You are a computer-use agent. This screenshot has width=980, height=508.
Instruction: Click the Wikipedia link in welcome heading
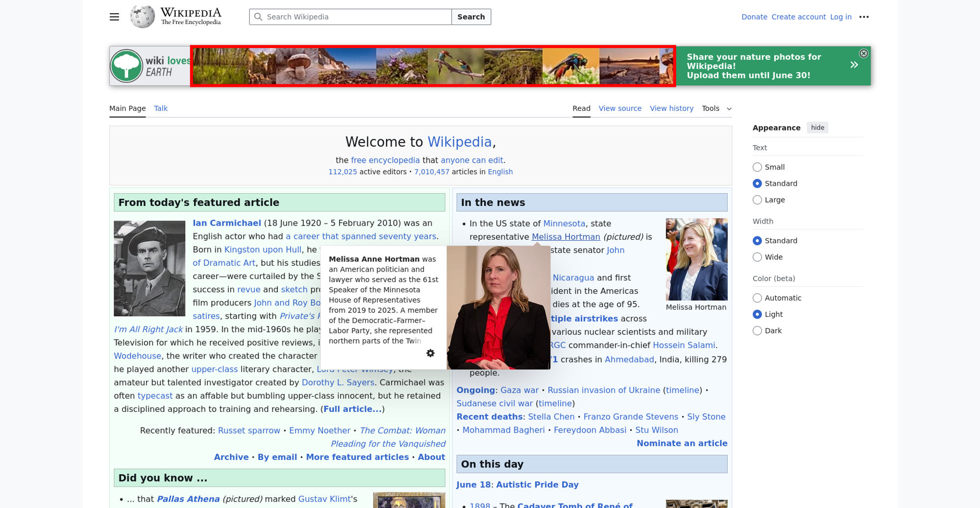pos(459,142)
